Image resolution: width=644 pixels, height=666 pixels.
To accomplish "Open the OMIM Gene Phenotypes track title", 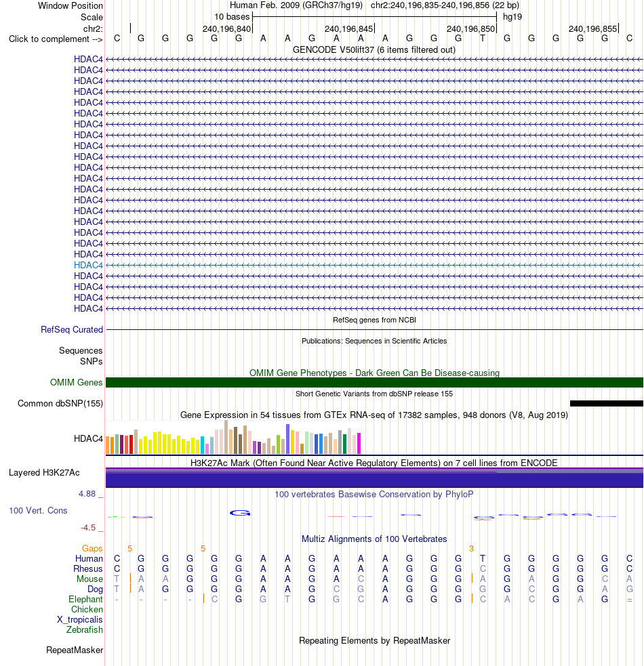I will [x=374, y=373].
